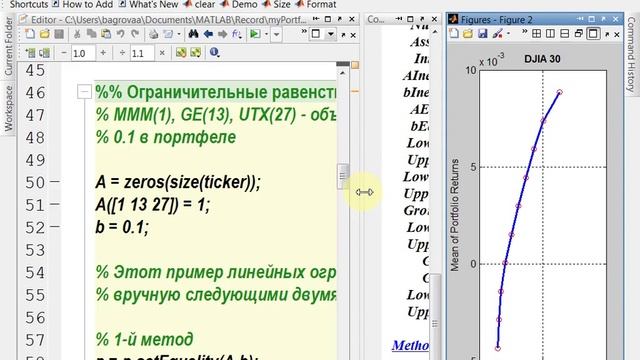Open the publish options dropdown arrow

click(x=179, y=35)
